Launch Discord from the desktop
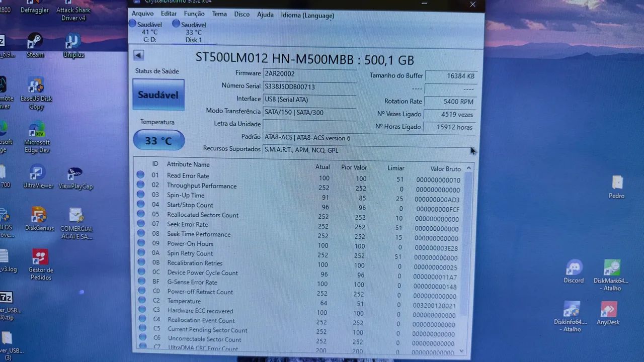The width and height of the screenshot is (644, 362). coord(574,272)
